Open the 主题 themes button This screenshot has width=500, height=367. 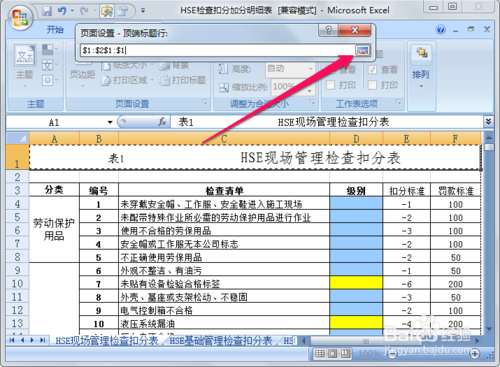(25, 67)
